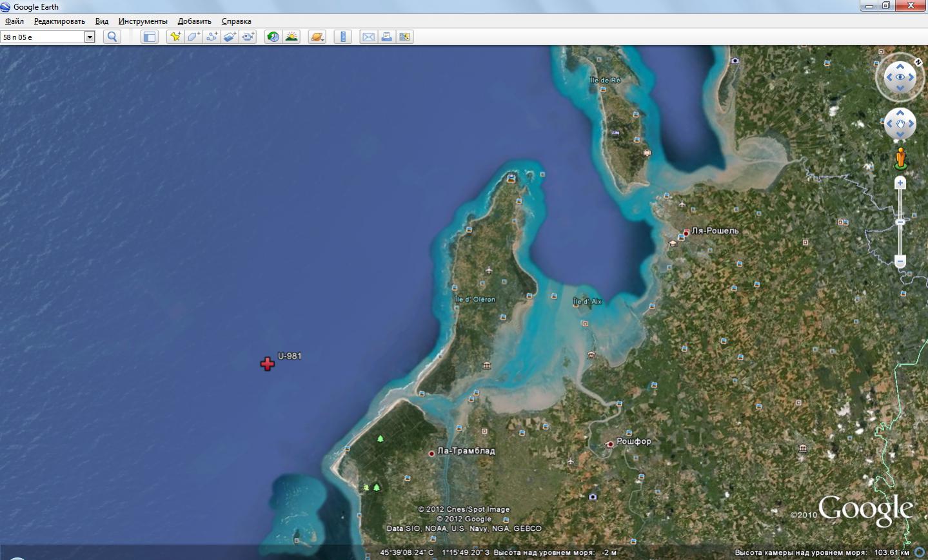This screenshot has height=560, width=928.
Task: Open the Инструменты menu
Action: [143, 21]
